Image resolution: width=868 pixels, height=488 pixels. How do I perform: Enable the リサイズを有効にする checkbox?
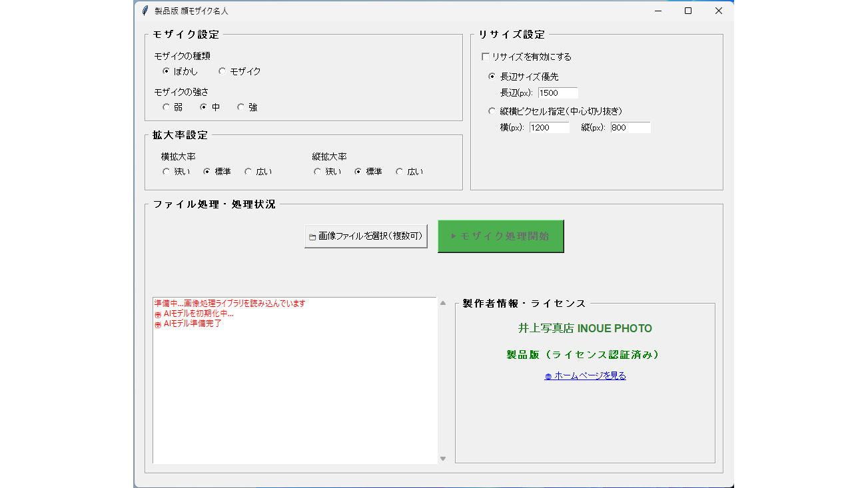tap(484, 57)
